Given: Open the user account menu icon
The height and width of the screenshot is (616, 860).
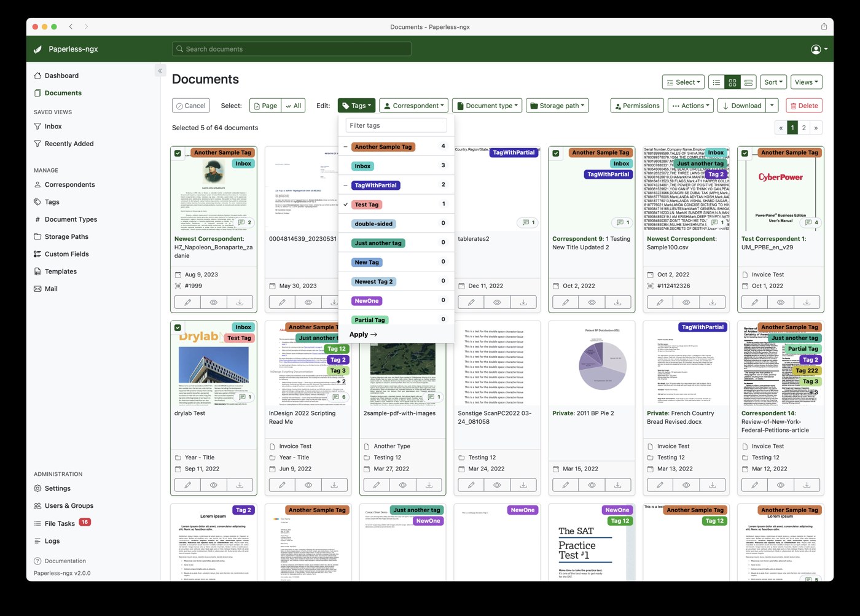Looking at the screenshot, I should click(x=819, y=49).
